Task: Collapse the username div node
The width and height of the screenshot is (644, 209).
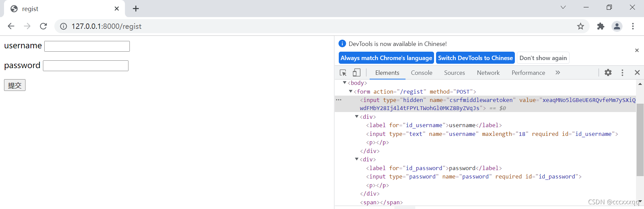Action: tap(357, 116)
